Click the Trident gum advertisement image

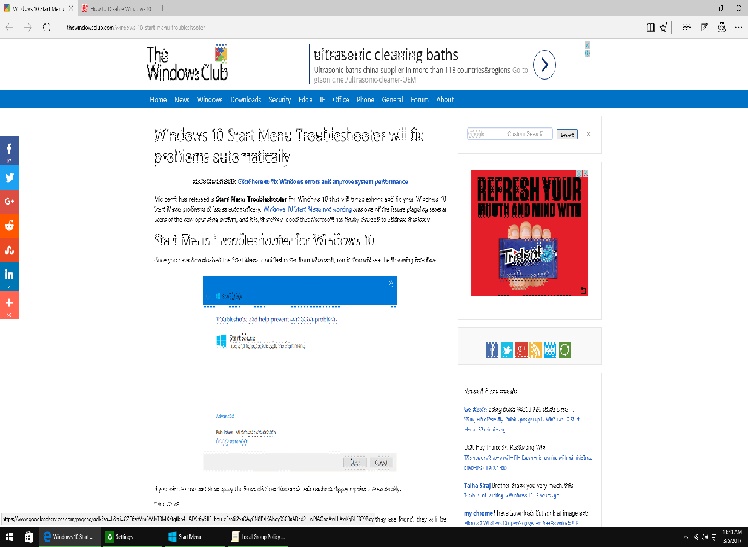[x=529, y=233]
